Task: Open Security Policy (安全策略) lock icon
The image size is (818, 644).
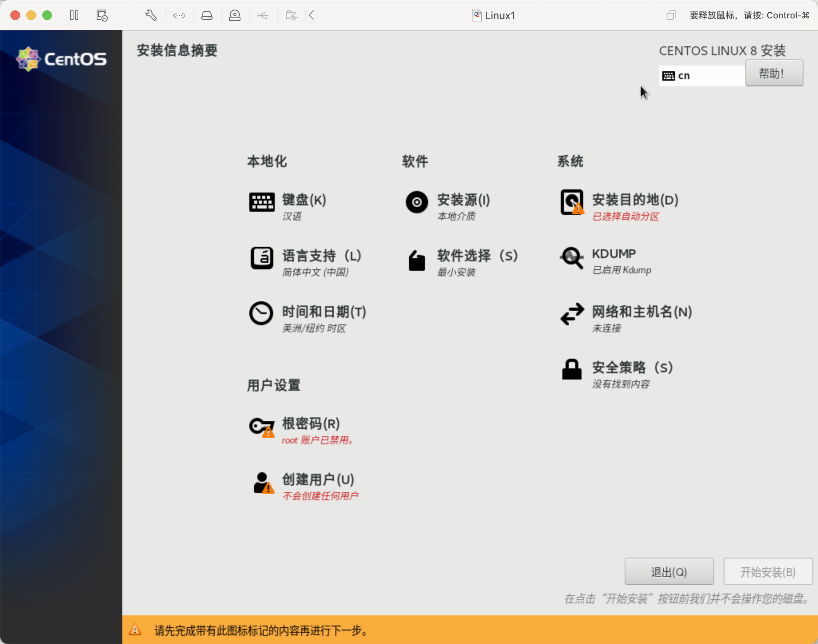Action: click(x=572, y=369)
